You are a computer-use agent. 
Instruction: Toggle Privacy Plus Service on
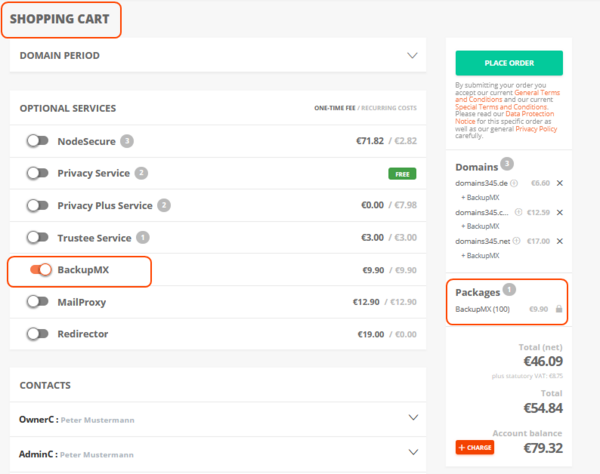pos(38,205)
